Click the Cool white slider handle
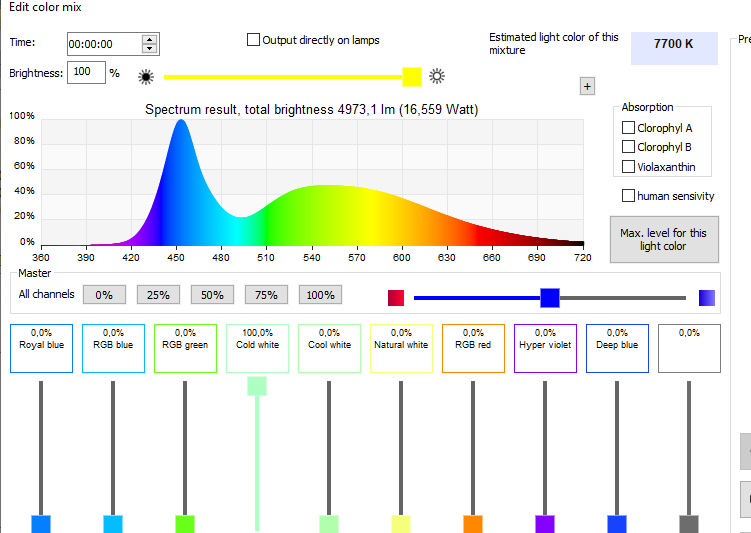The height and width of the screenshot is (533, 751). click(x=329, y=524)
